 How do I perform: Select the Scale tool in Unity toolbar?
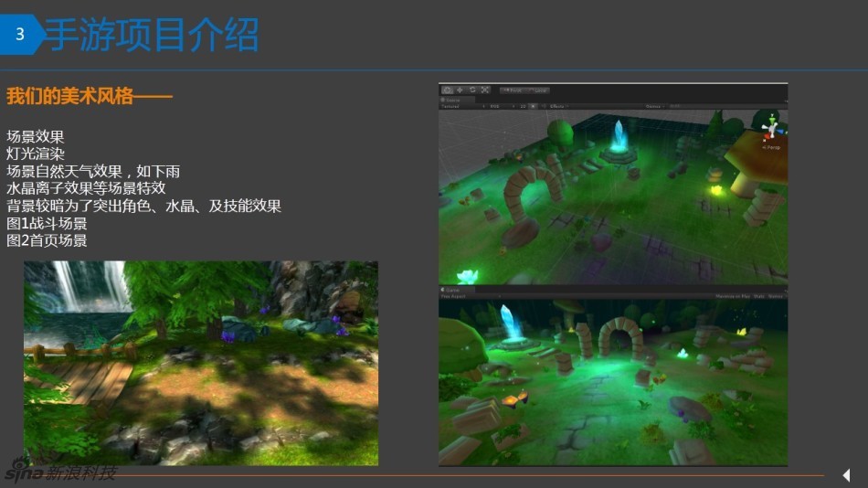click(485, 90)
